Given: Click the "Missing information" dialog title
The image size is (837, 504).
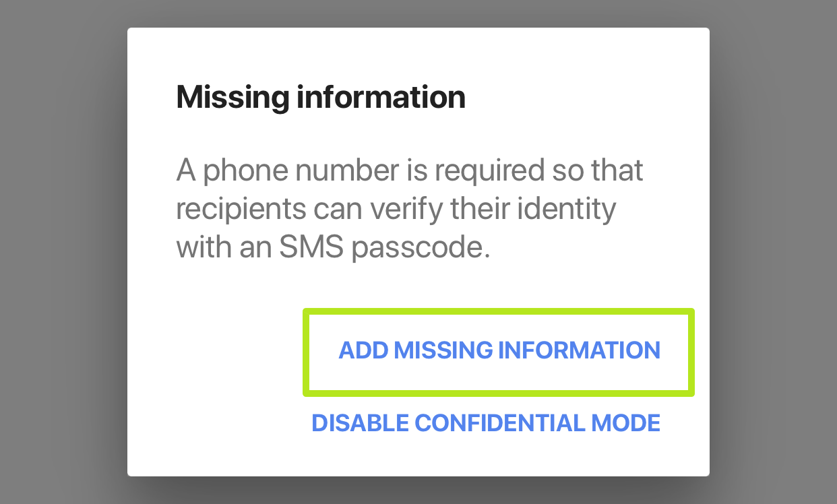Looking at the screenshot, I should (x=321, y=98).
